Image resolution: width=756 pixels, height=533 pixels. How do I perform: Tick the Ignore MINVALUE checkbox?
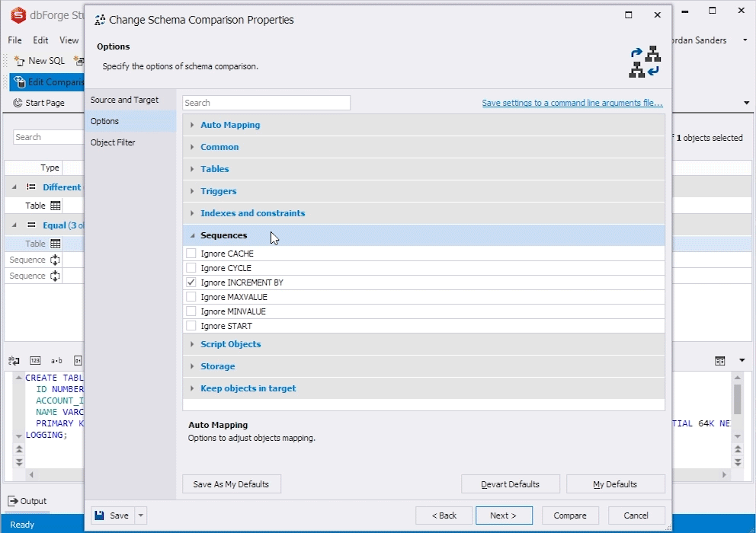pos(191,311)
